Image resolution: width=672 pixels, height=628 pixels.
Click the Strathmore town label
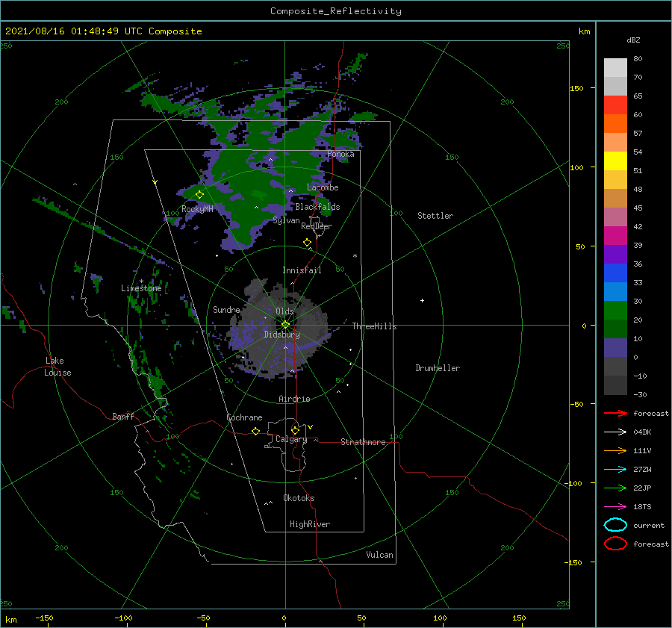(363, 442)
